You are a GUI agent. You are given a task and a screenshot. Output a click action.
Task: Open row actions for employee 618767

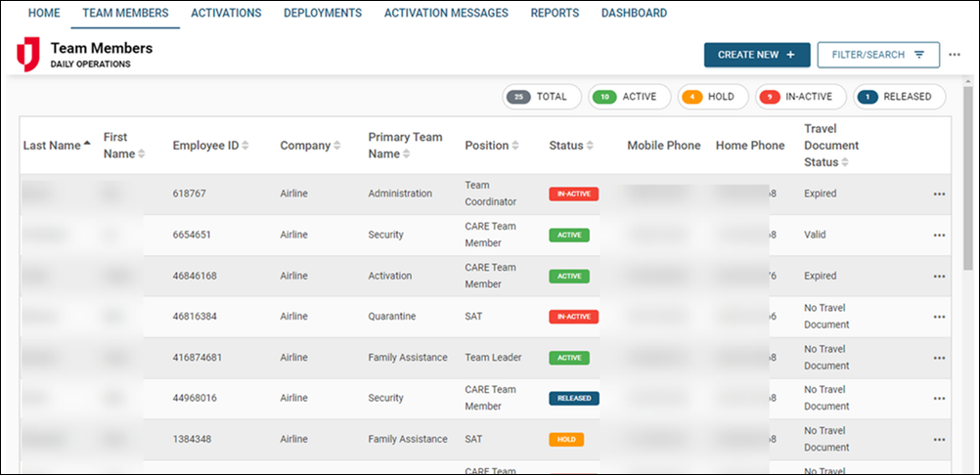click(939, 194)
